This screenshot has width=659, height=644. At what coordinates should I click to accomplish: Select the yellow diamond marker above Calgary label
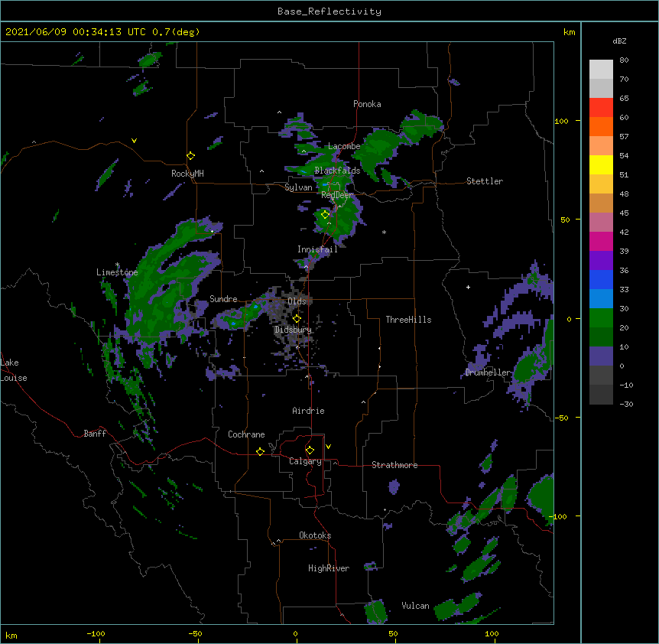[x=310, y=450]
